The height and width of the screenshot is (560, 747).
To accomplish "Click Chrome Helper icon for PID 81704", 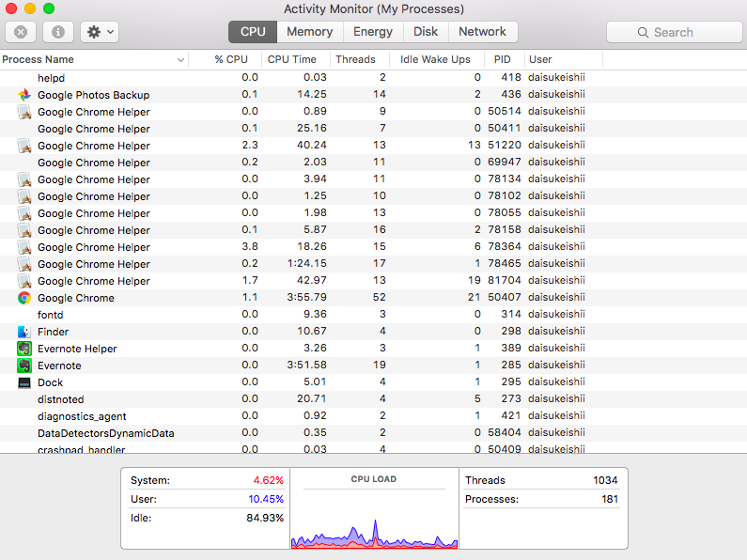I will pos(24,281).
